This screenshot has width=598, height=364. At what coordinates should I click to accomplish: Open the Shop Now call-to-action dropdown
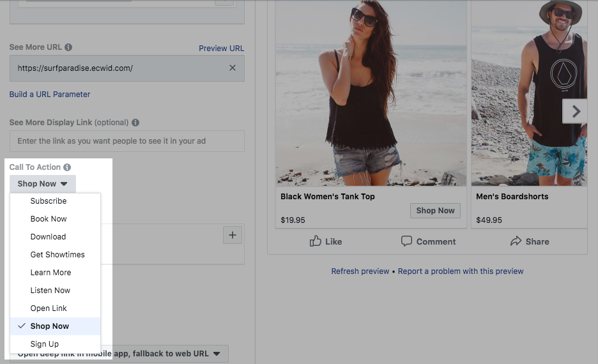(x=43, y=184)
